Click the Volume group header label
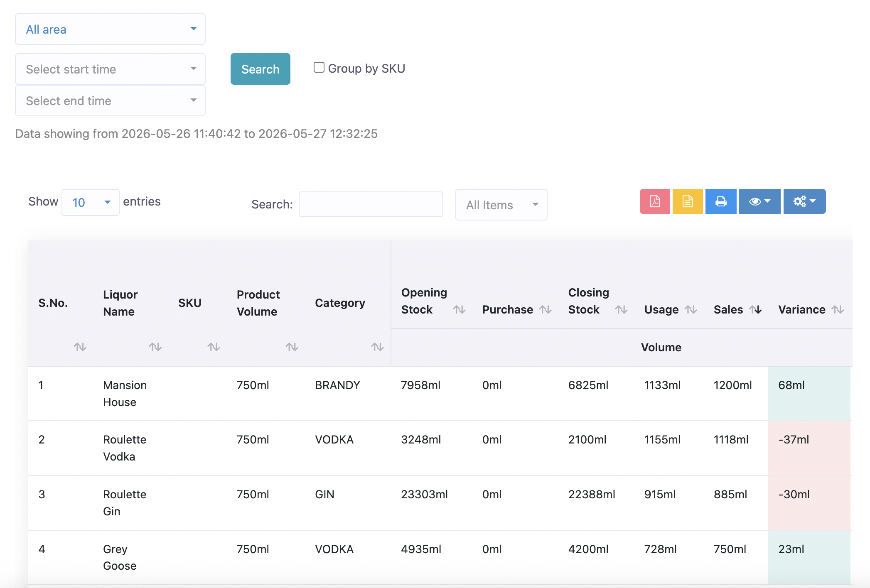This screenshot has width=870, height=588. point(661,348)
